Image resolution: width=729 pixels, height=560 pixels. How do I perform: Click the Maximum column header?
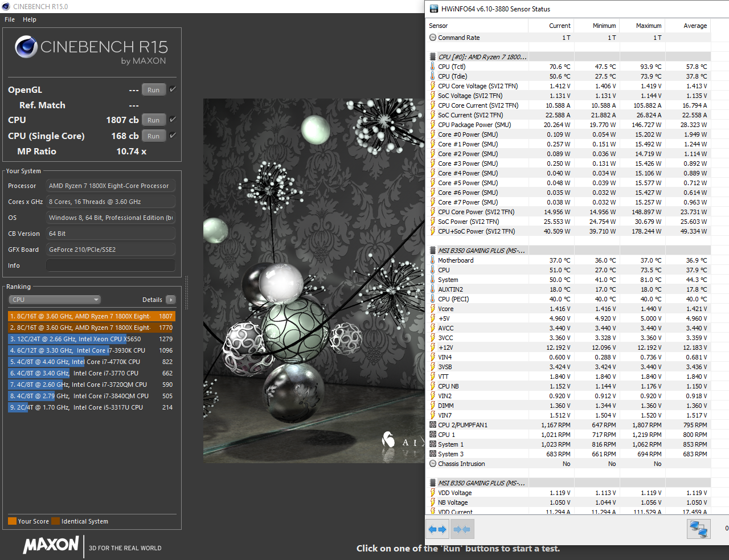(642, 26)
